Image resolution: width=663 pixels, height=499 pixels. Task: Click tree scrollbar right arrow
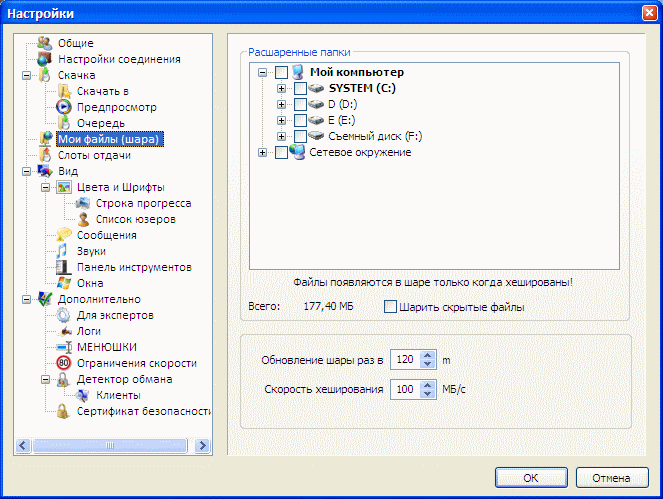click(x=203, y=445)
